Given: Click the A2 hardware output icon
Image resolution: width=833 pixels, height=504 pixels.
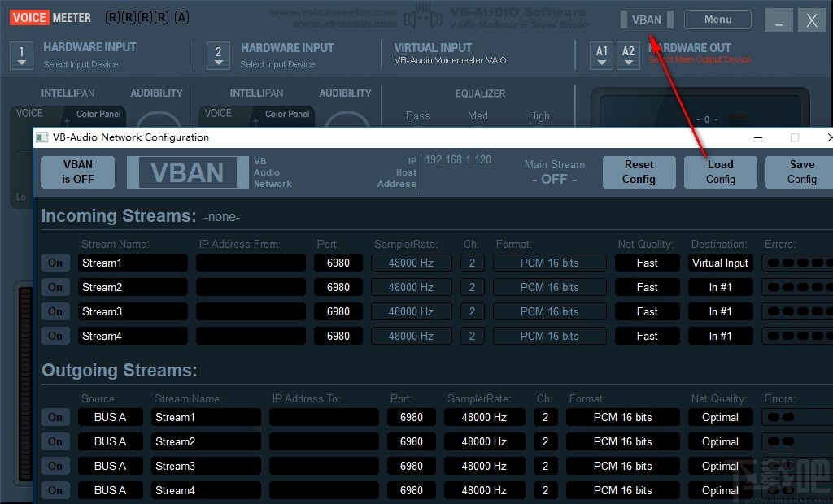Looking at the screenshot, I should 628,55.
